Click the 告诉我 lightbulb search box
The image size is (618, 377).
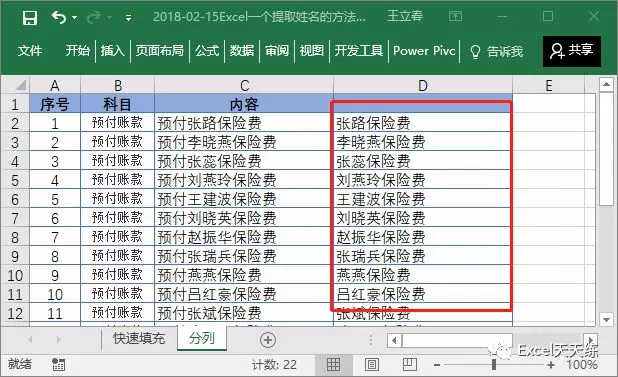497,51
